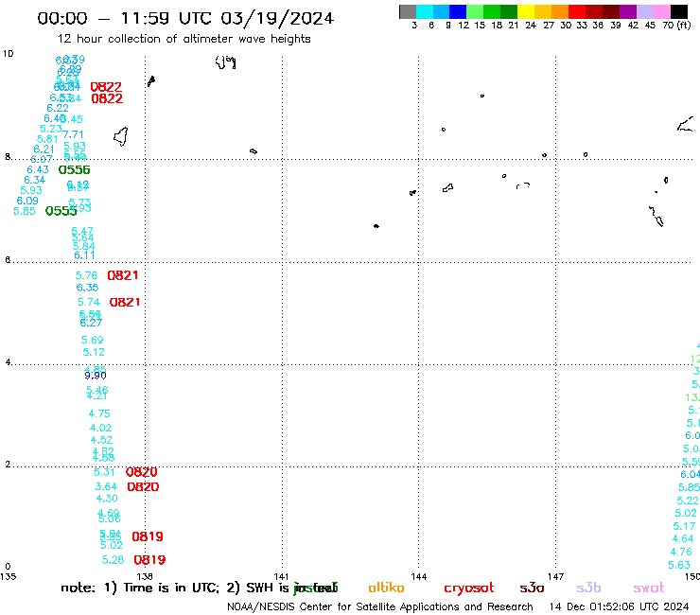Select the wave value "5.12"
The height and width of the screenshot is (615, 700).
click(94, 352)
